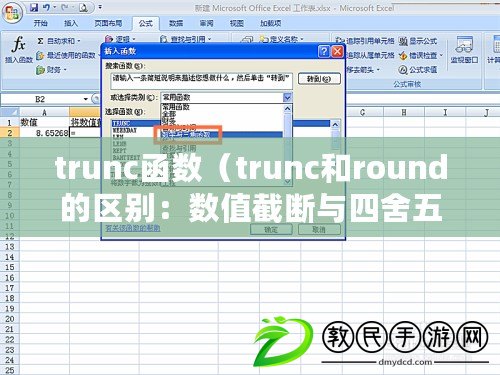Switch to the 页面布局 ribbon tab
The height and width of the screenshot is (375, 500).
tap(108, 23)
